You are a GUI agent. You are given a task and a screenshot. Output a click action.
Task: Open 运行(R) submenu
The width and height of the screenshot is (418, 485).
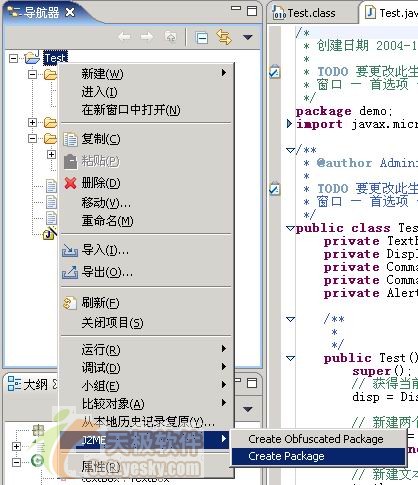(x=146, y=349)
